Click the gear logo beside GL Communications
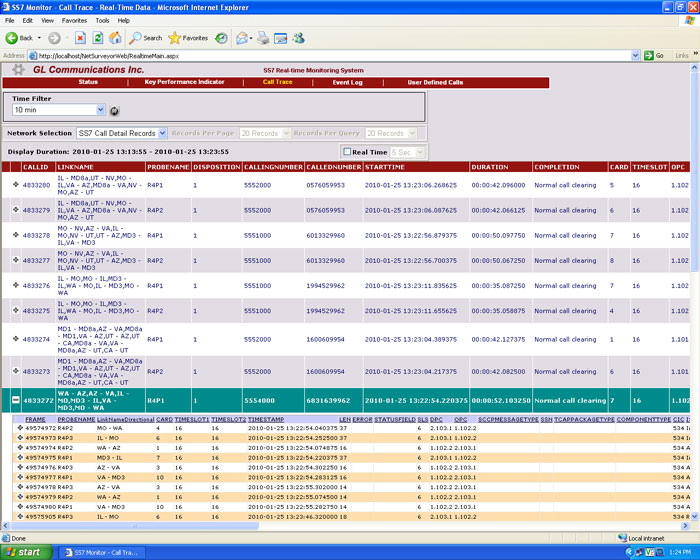This screenshot has width=700, height=560. click(x=18, y=69)
